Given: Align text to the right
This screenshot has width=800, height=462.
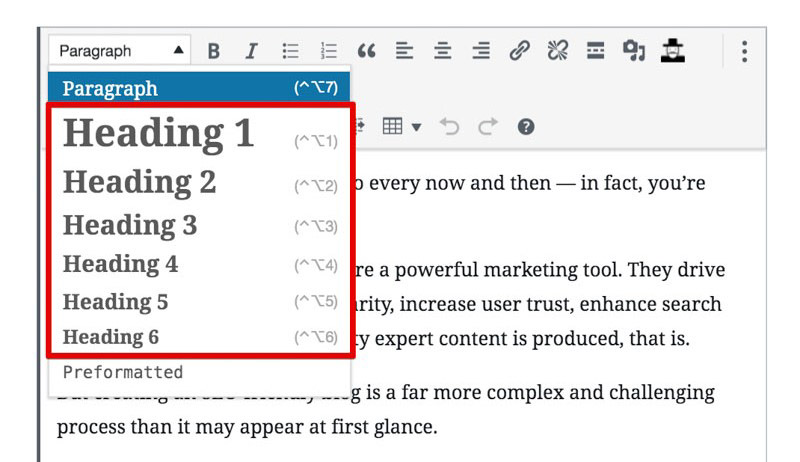Looking at the screenshot, I should point(481,51).
